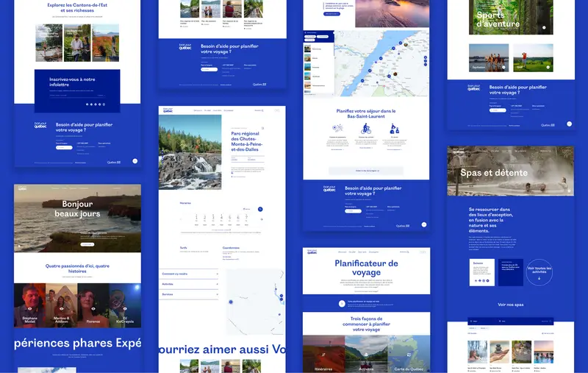Open Découvrir menu on Planificateur de voyage page
The width and height of the screenshot is (588, 373).
pos(343,252)
